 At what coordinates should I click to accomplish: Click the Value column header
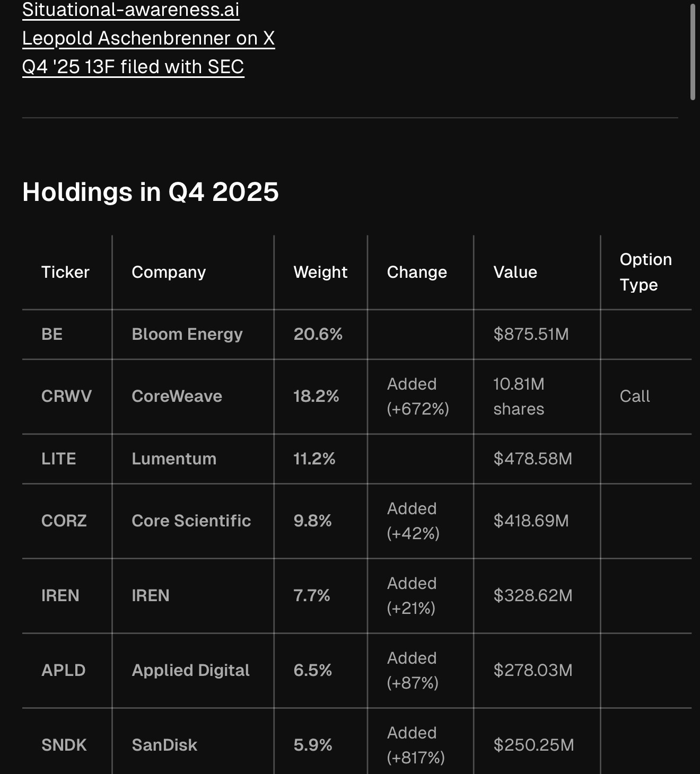click(x=515, y=272)
